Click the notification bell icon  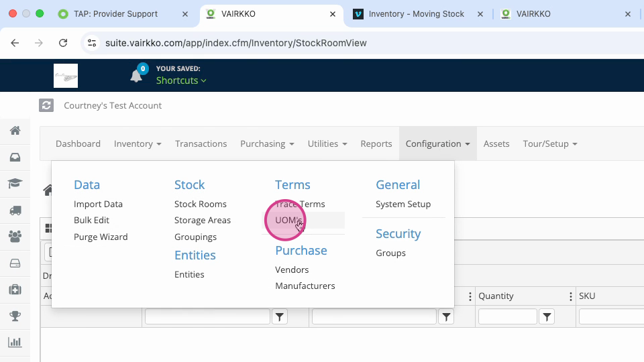point(136,76)
